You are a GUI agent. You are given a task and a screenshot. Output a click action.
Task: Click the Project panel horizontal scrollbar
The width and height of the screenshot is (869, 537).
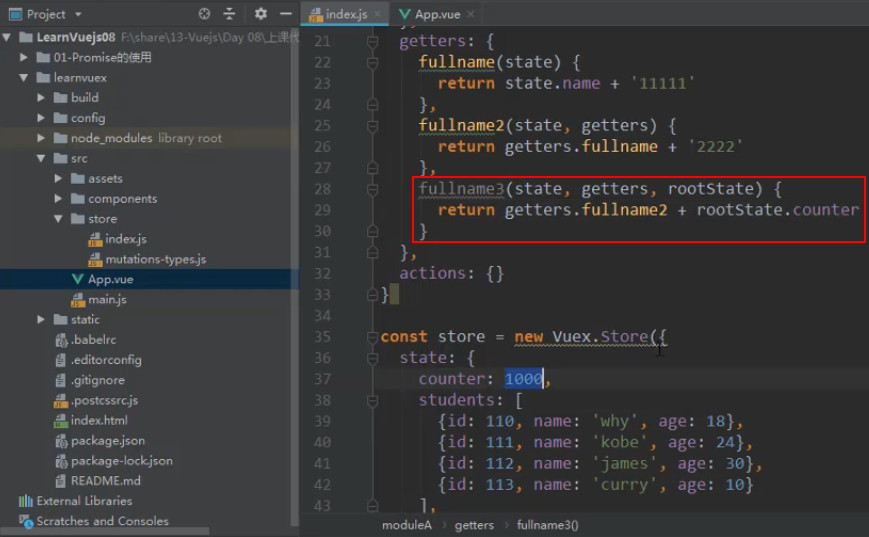105,531
